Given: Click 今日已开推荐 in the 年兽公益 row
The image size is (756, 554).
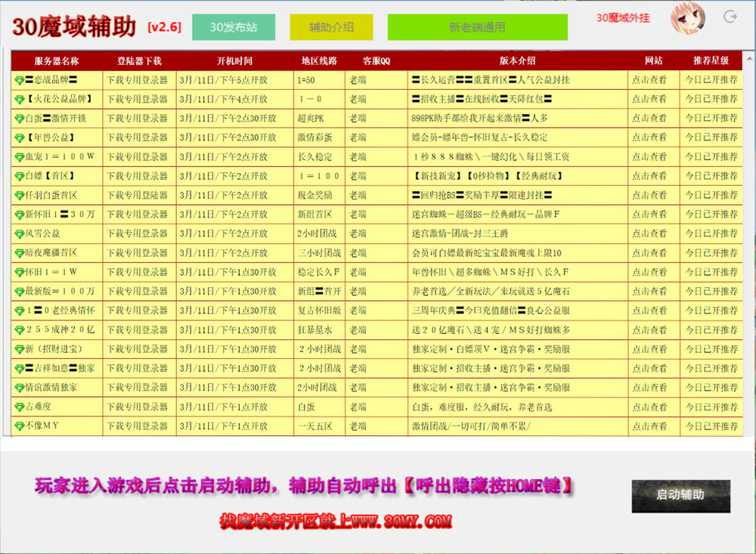Looking at the screenshot, I should click(711, 138).
